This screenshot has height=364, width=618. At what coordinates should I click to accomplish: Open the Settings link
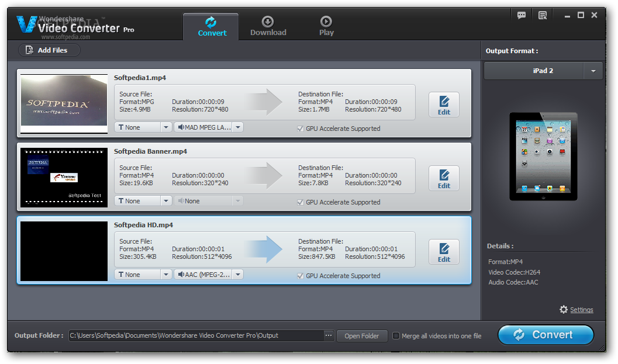coord(581,310)
